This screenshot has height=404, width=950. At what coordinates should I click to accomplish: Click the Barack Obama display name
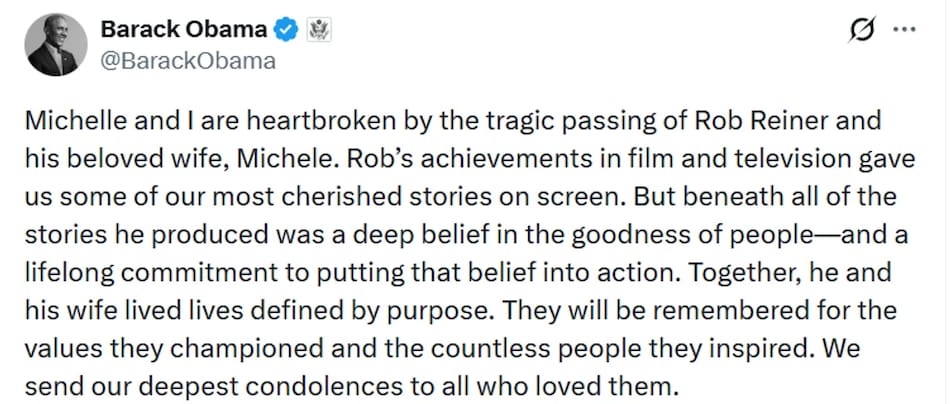183,30
